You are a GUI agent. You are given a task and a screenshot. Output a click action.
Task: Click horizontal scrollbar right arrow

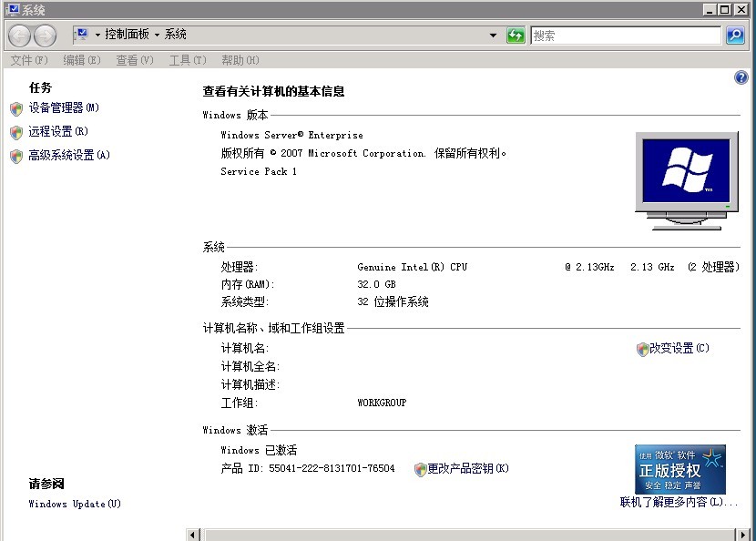pos(742,535)
